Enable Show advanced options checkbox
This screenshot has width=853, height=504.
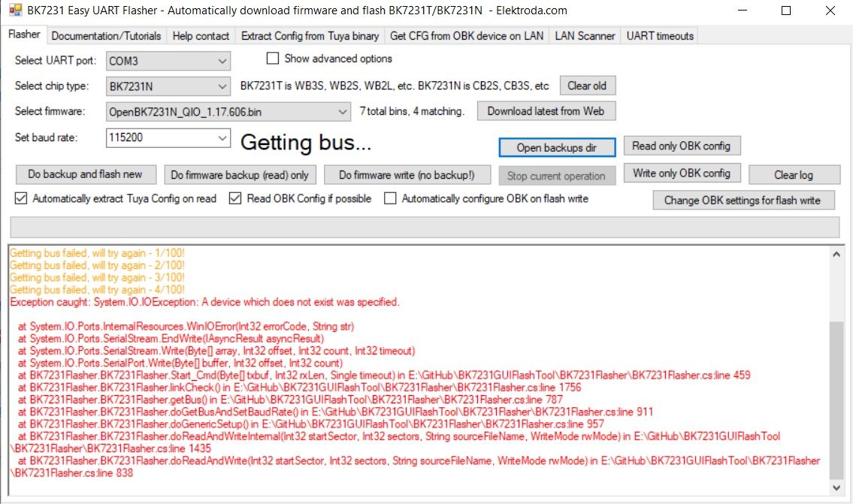click(x=273, y=58)
